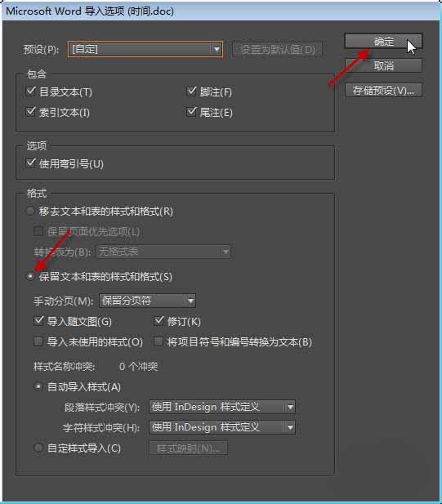Open the 字符样式冲突(H) dropdown
The height and width of the screenshot is (504, 442).
click(222, 427)
